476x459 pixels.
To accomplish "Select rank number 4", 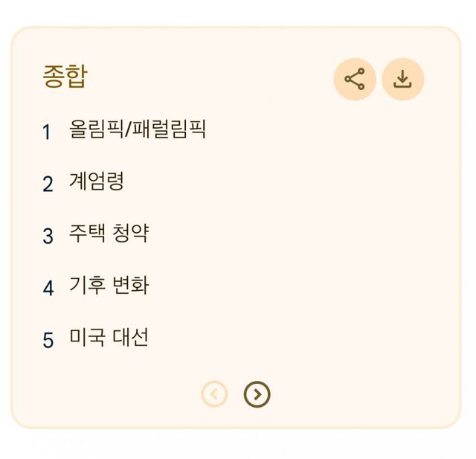I will pos(48,289).
